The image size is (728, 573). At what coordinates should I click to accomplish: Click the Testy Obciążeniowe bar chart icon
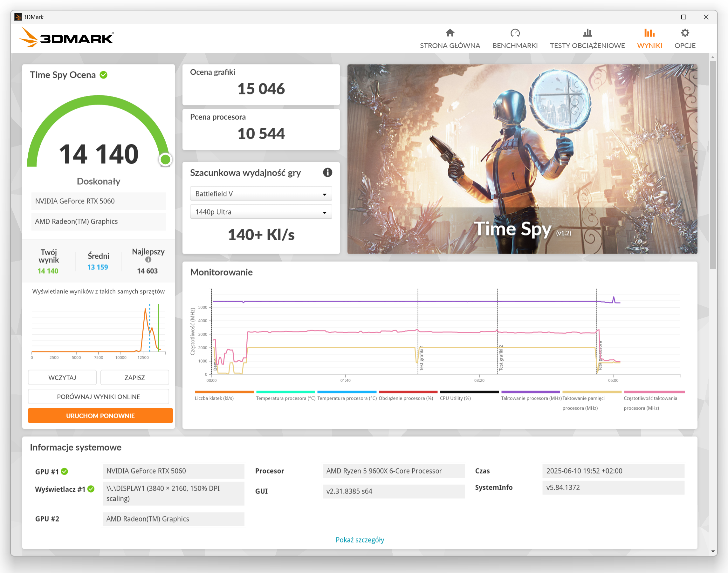tap(587, 33)
